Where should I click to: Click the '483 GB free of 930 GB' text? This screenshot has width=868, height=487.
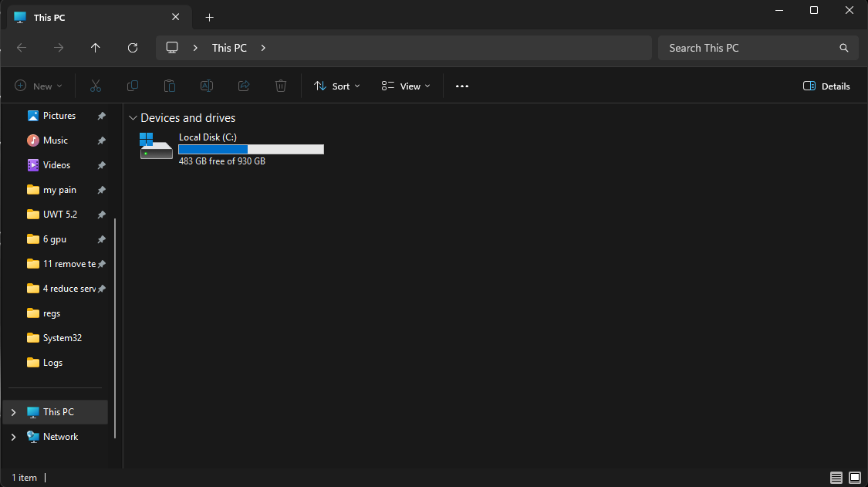pos(222,161)
